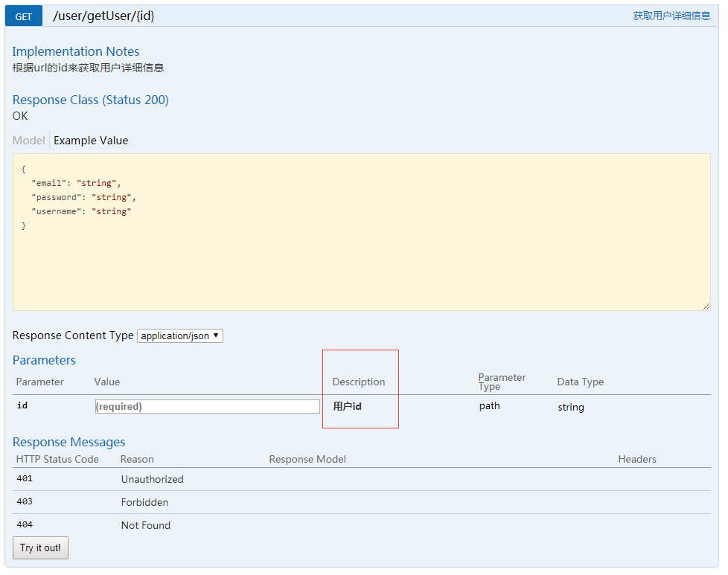
Task: Click the 403 Forbidden reason text
Action: coord(144,502)
